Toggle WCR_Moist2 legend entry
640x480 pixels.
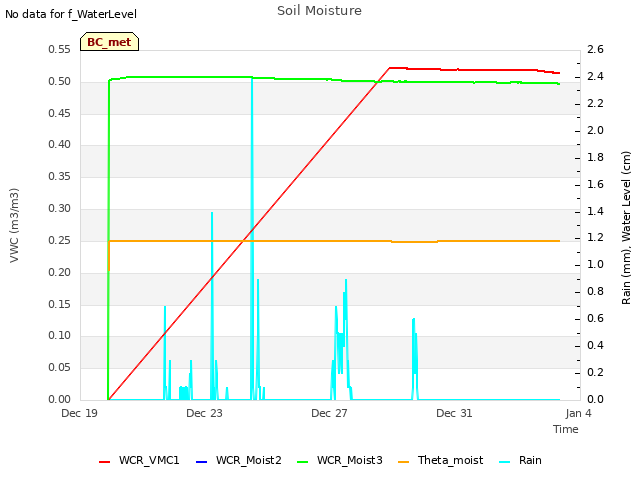[238, 460]
